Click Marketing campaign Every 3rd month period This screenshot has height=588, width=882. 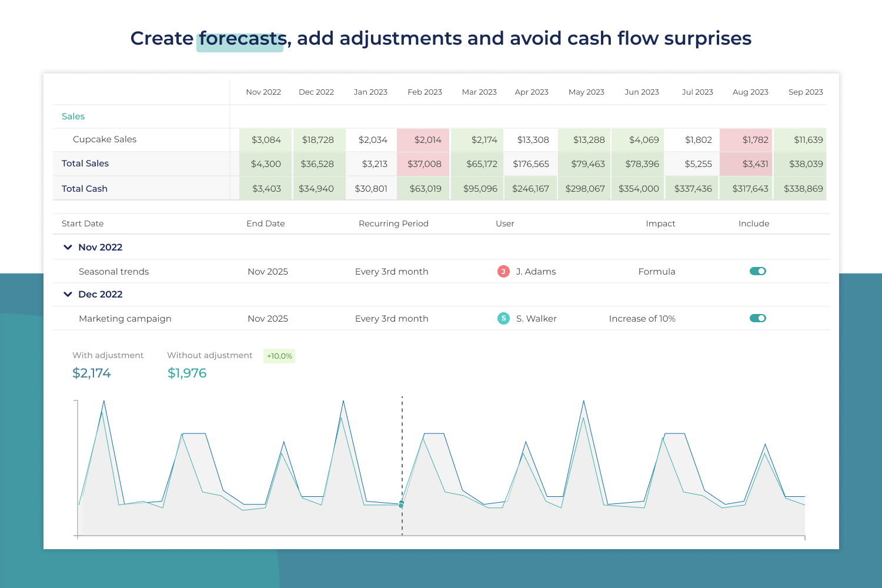point(392,319)
